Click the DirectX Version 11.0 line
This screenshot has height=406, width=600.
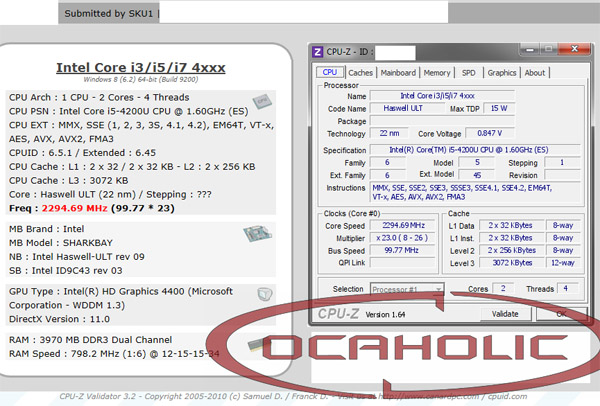[x=59, y=319]
